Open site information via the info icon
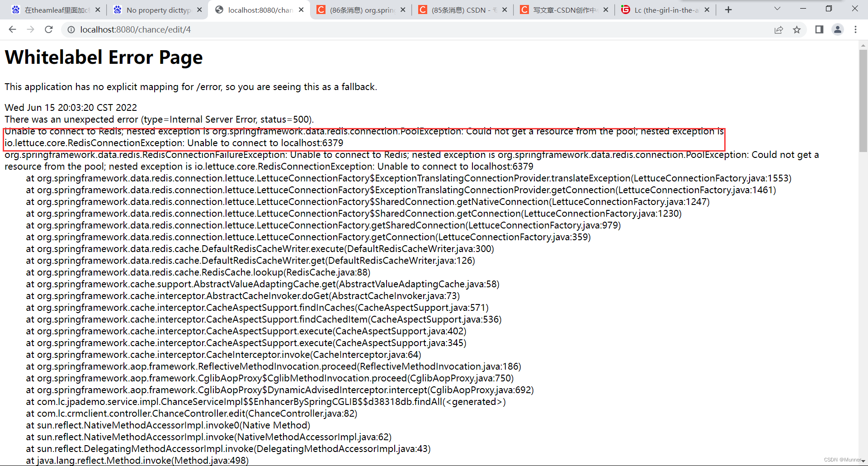The width and height of the screenshot is (868, 466). click(x=71, y=29)
